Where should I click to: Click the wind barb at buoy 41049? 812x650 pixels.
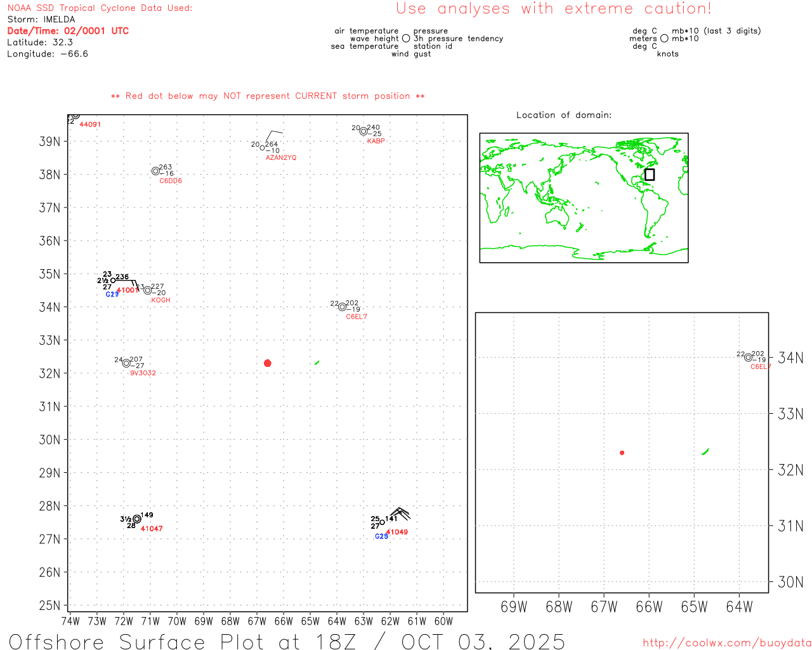400,512
